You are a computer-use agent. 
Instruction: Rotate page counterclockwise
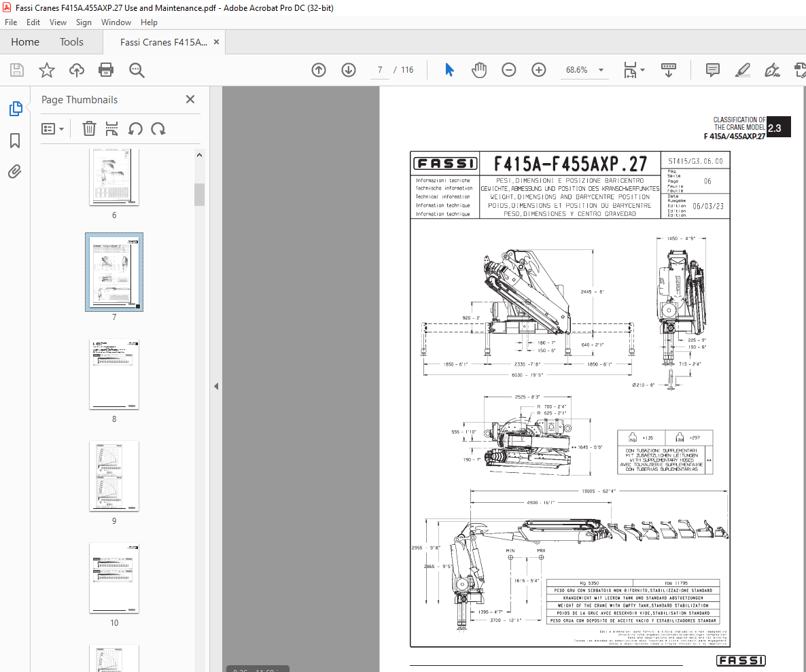135,128
